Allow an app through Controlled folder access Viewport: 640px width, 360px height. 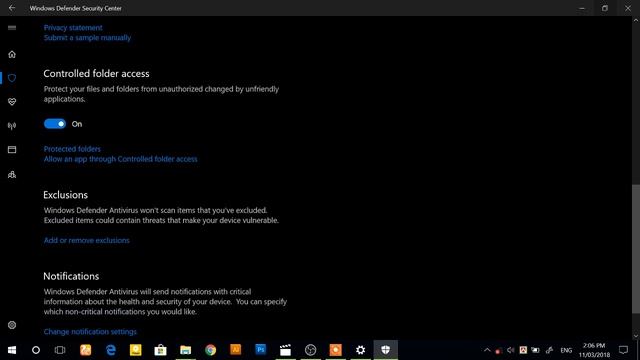pos(120,159)
